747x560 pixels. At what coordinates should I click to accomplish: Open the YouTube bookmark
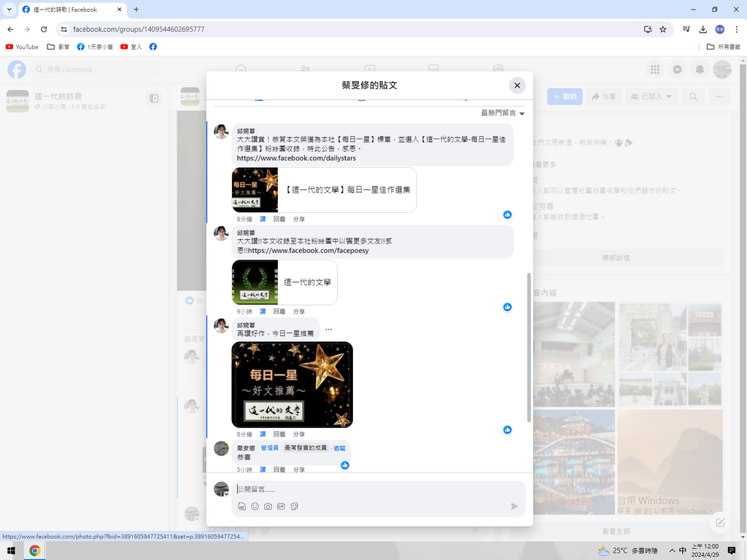pos(22,47)
